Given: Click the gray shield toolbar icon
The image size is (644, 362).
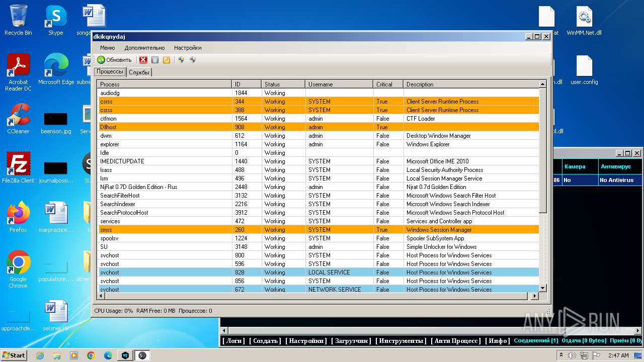Looking at the screenshot, I should (193, 60).
